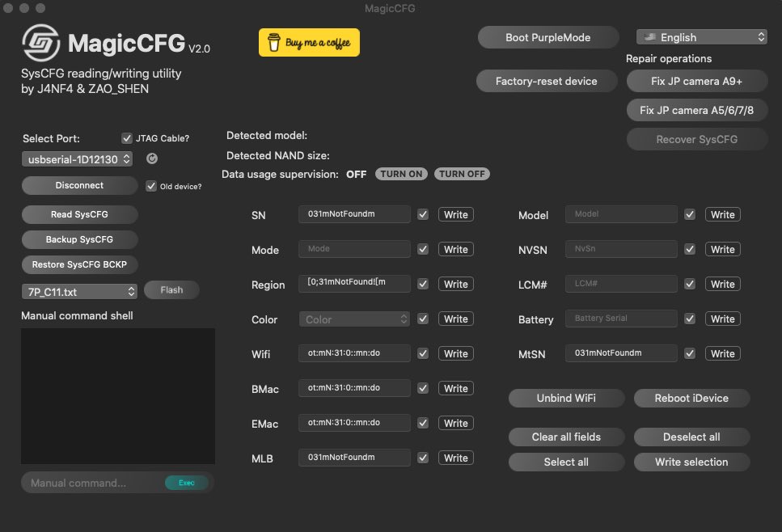The image size is (782, 532).
Task: Run command with Exec button
Action: (x=187, y=483)
